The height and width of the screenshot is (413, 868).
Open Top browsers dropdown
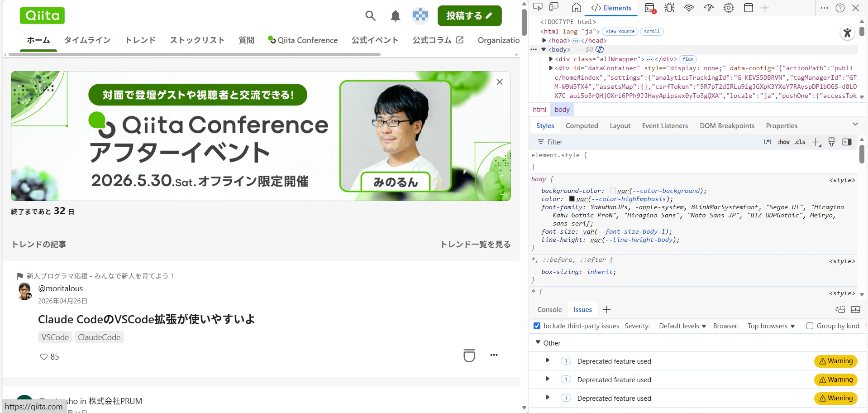tap(771, 326)
